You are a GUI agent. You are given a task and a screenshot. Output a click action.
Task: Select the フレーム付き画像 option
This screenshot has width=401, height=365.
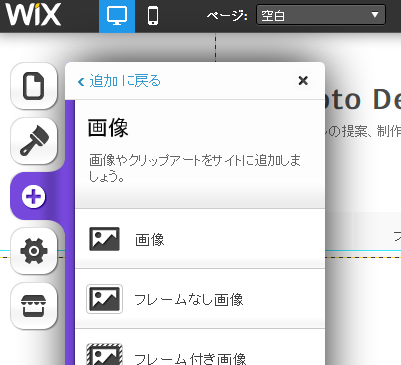(200, 347)
